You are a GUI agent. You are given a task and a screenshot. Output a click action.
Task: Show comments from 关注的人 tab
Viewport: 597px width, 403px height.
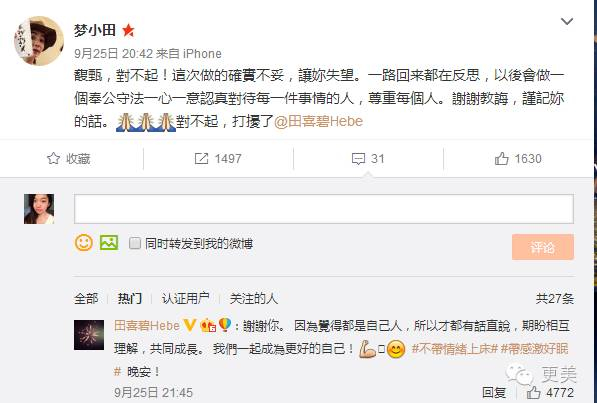click(254, 298)
